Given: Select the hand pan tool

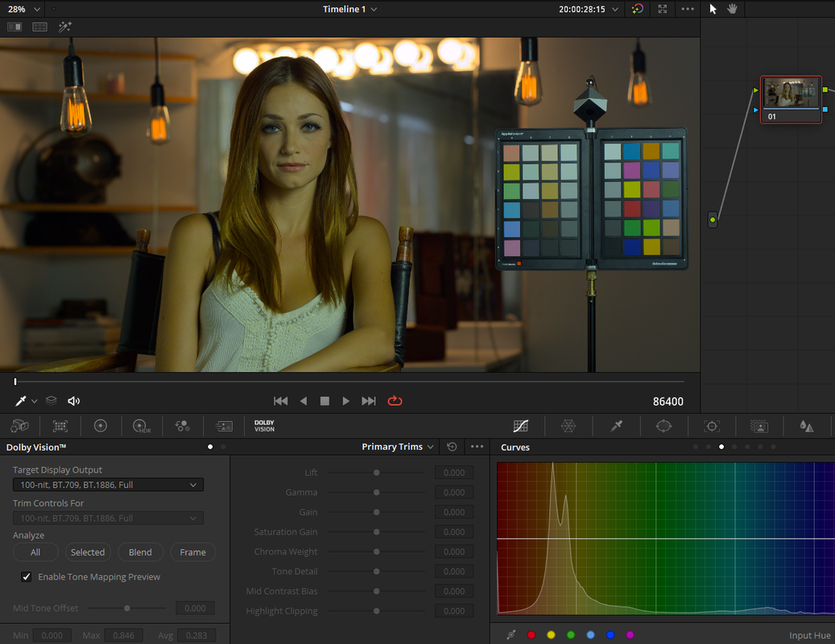Looking at the screenshot, I should click(x=732, y=9).
